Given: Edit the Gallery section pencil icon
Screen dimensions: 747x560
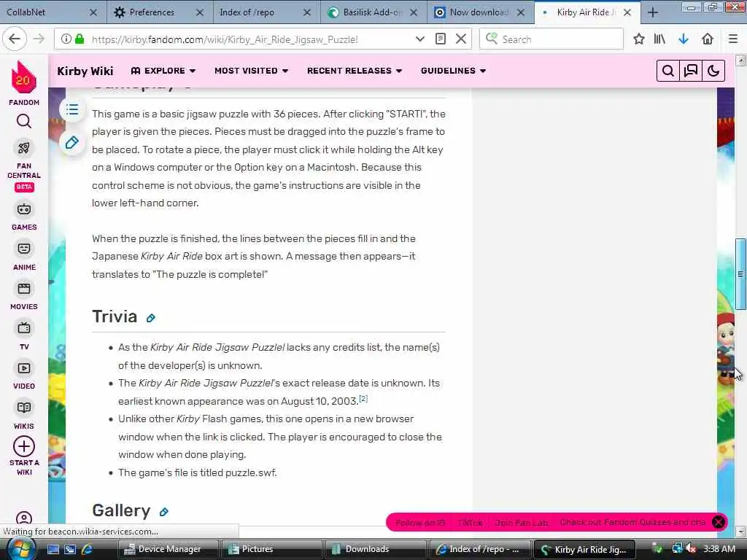Looking at the screenshot, I should 164,512.
